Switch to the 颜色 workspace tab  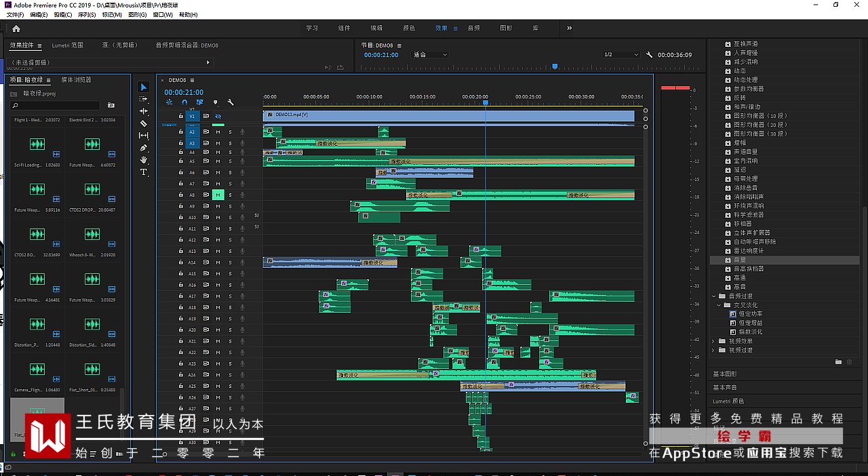(x=409, y=28)
